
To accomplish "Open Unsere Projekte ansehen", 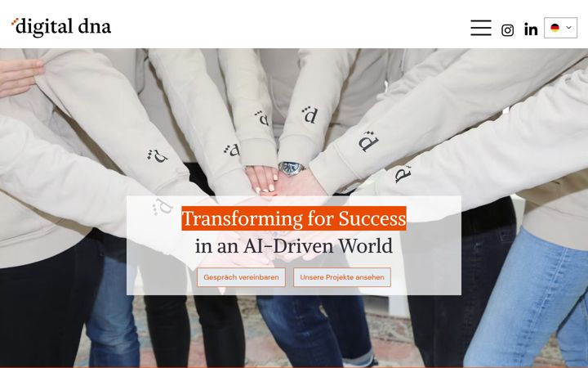I will [342, 277].
